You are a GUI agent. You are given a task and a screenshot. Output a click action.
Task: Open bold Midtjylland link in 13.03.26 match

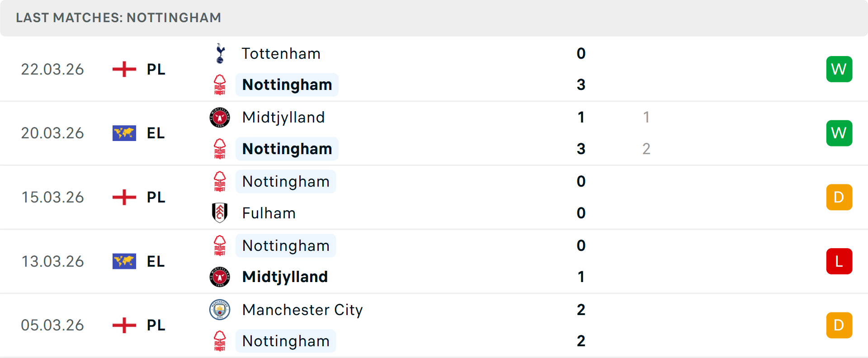285,277
